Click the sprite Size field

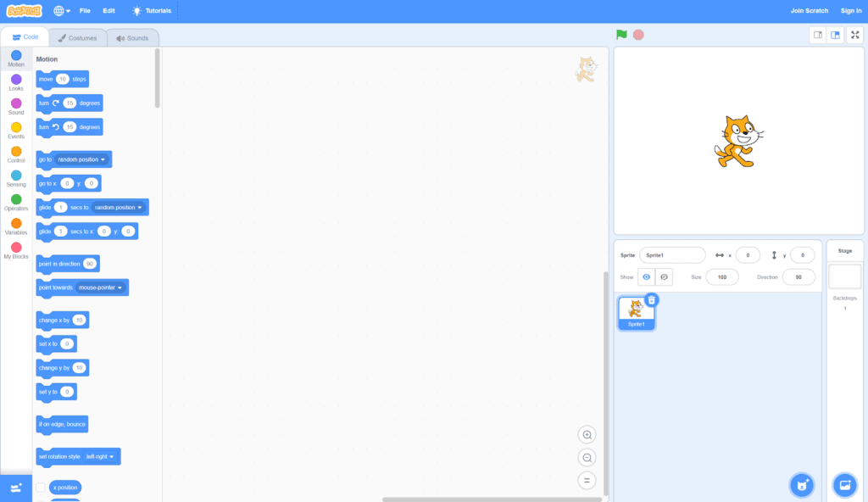pos(722,277)
